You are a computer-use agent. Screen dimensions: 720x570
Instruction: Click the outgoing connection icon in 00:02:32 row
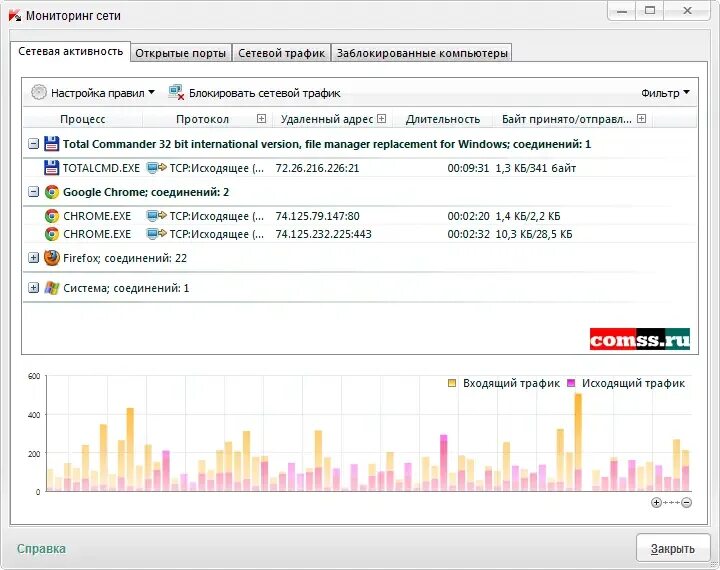point(156,234)
